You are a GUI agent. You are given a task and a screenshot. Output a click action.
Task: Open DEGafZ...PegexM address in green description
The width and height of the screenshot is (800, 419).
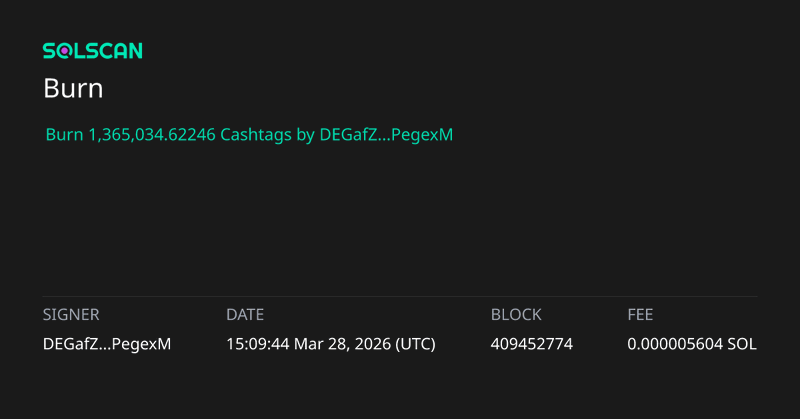(386, 134)
